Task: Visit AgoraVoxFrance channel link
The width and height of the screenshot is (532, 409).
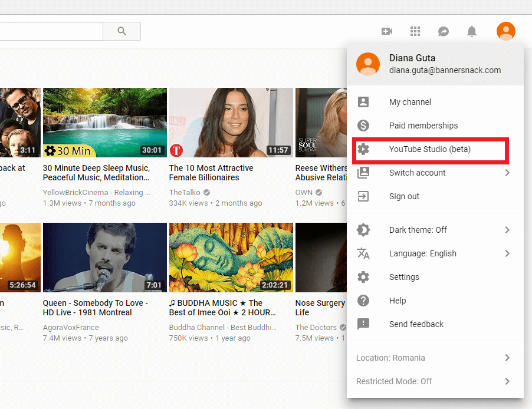Action: 71,328
